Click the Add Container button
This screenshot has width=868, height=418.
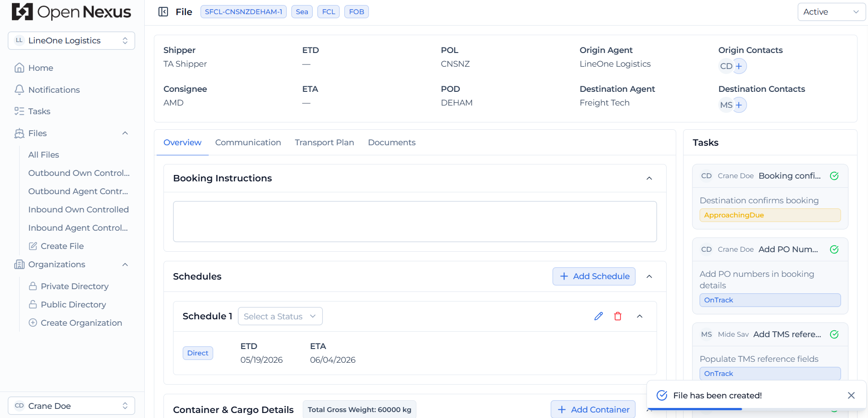click(593, 409)
